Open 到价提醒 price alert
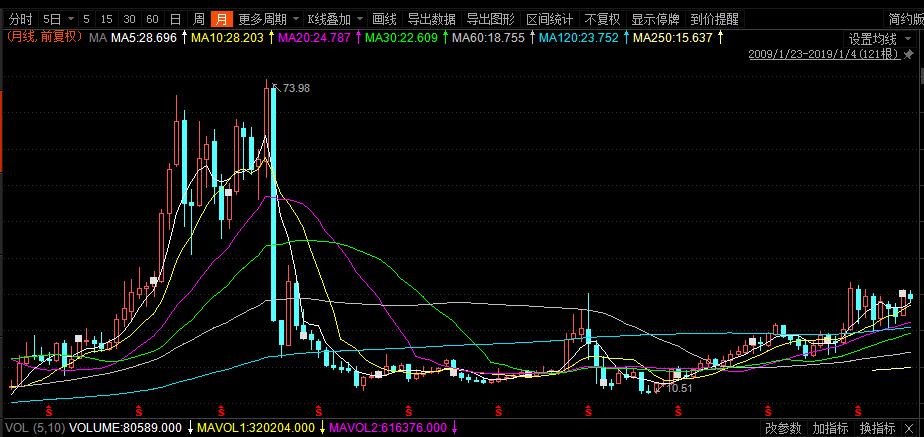 [714, 19]
